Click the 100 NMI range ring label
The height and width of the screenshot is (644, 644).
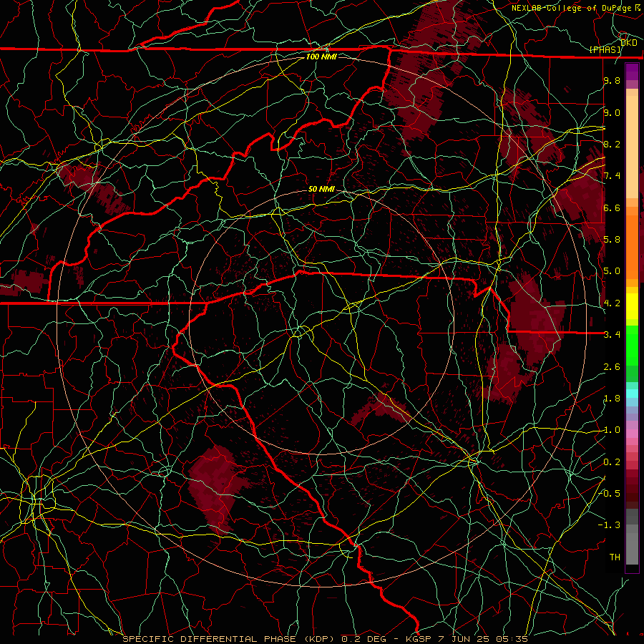[x=321, y=57]
